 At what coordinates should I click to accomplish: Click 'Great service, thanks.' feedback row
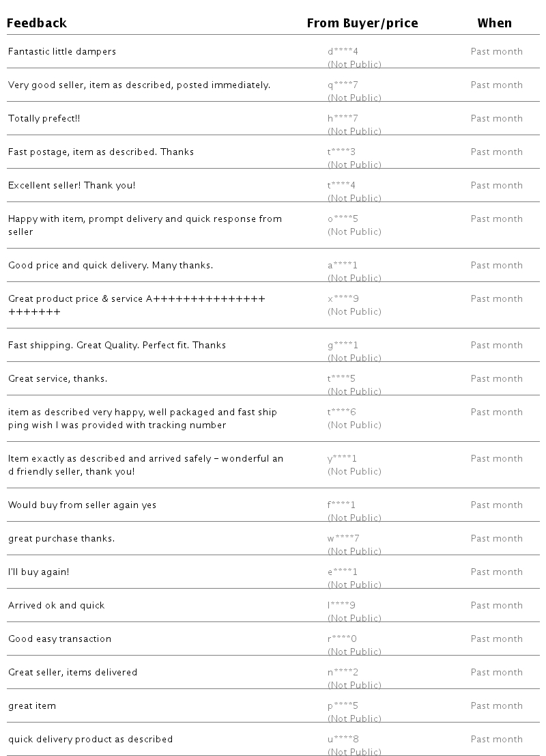(57, 378)
